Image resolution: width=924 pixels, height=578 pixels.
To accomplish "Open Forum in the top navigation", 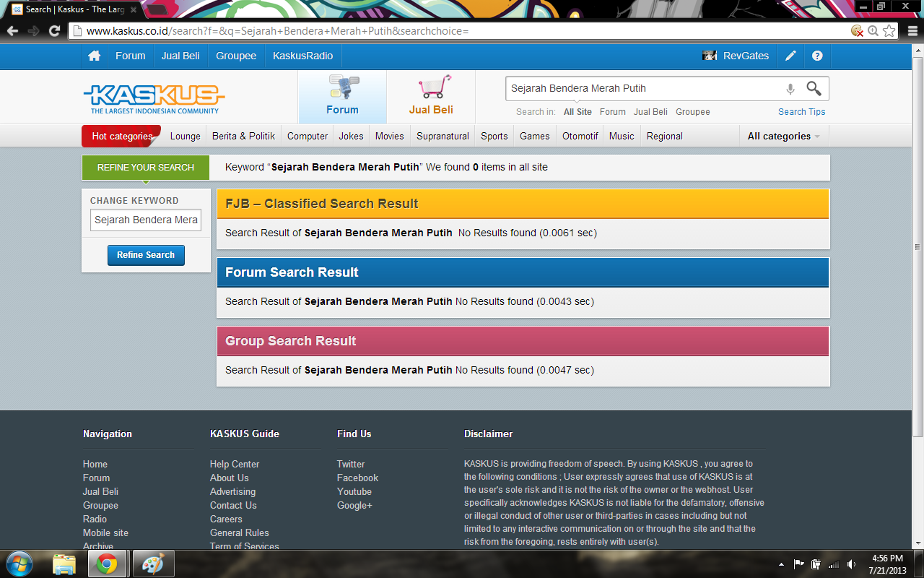I will (130, 56).
